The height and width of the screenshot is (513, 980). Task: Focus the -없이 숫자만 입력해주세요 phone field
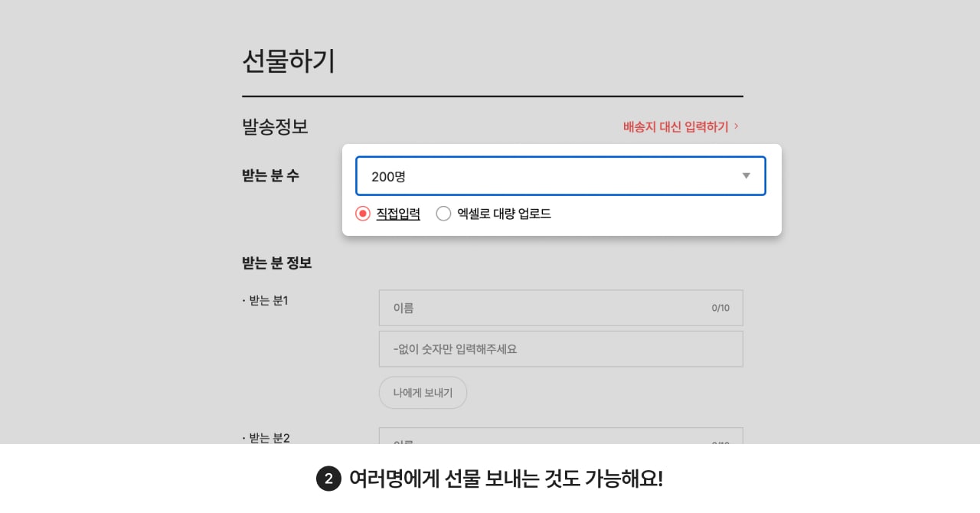(560, 349)
